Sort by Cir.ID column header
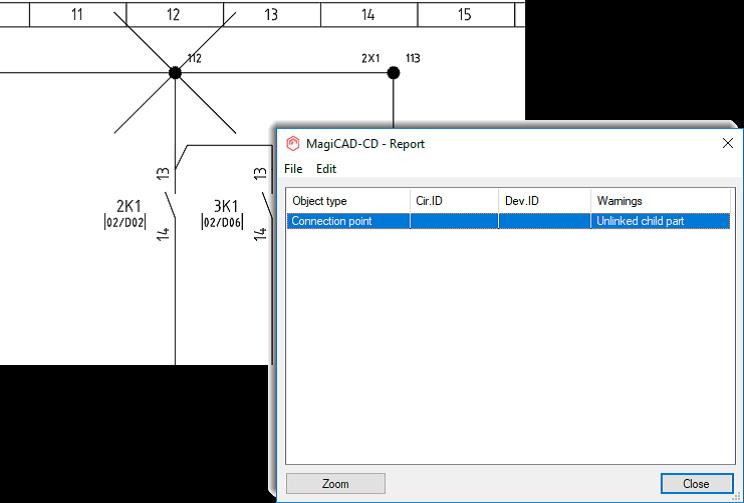The height and width of the screenshot is (503, 744). (x=454, y=201)
